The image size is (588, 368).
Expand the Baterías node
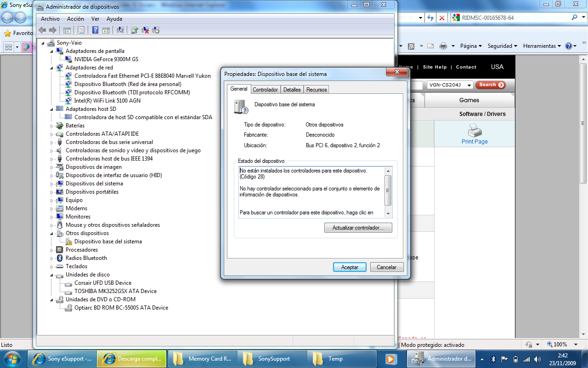pyautogui.click(x=52, y=126)
